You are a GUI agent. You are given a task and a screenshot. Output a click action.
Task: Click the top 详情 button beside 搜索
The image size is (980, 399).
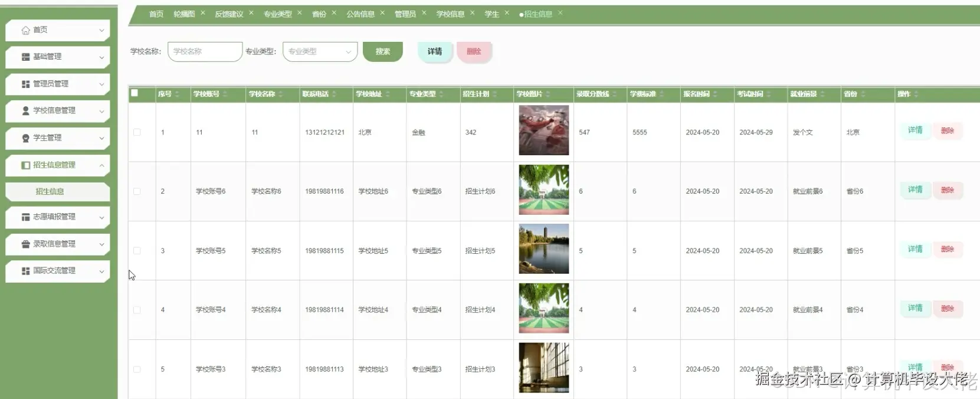(x=435, y=52)
